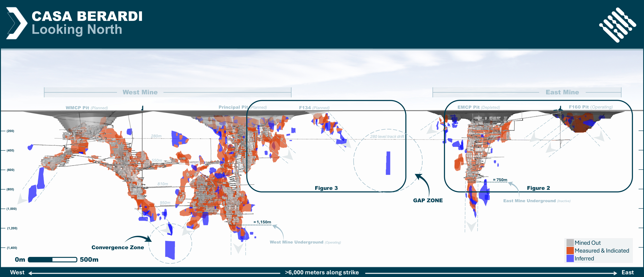The image size is (644, 277).
Task: Click the "F160 Pit (Operating)" label
Action: (591, 107)
